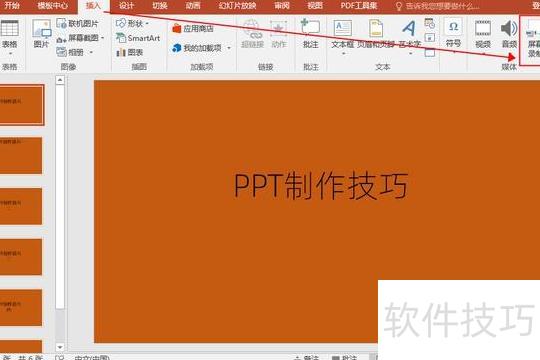
Task: Switch to the 视图 View tab
Action: pyautogui.click(x=315, y=6)
